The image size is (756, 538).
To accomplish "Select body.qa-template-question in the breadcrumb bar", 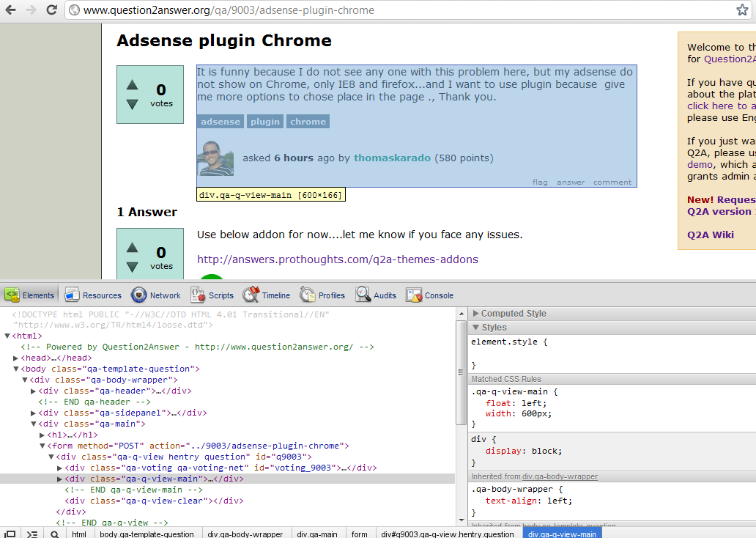I will (147, 534).
